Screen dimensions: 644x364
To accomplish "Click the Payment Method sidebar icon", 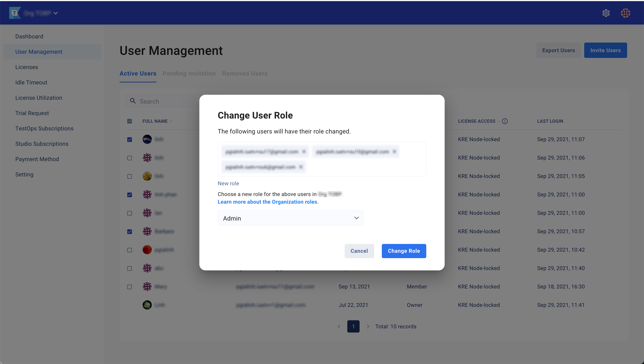I will [37, 159].
